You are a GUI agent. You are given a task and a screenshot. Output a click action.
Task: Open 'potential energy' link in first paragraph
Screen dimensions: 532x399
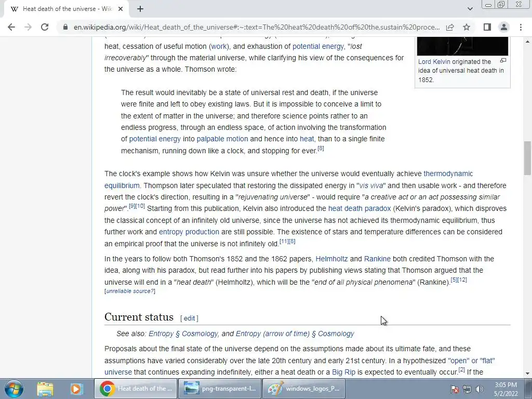click(x=318, y=46)
